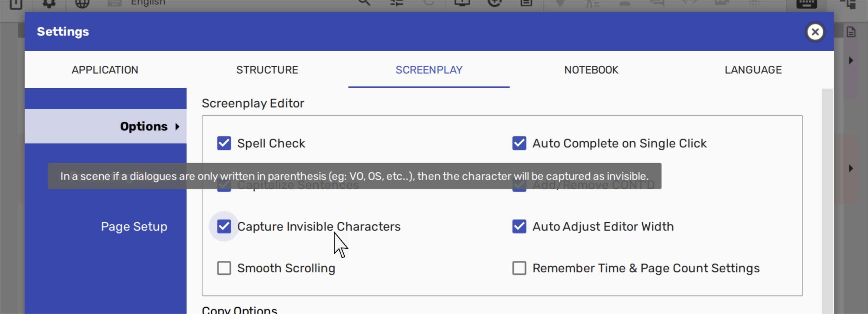Click the Settings dialog vertical scrollbar
Viewport: 868px width, 314px height.
(x=827, y=201)
